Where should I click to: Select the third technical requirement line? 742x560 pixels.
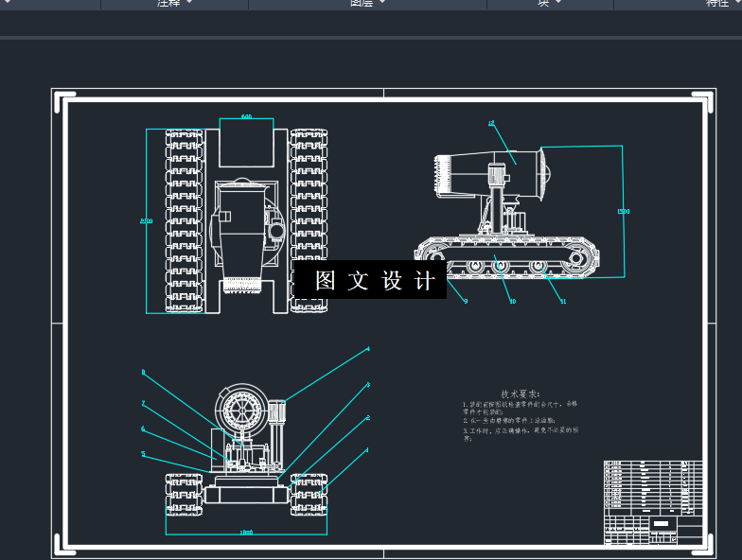click(x=521, y=433)
